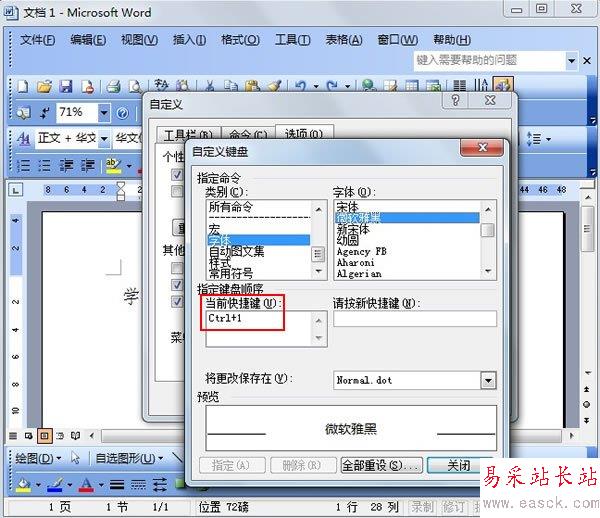Select Algerian in the font list
The image size is (600, 518).
(x=408, y=274)
